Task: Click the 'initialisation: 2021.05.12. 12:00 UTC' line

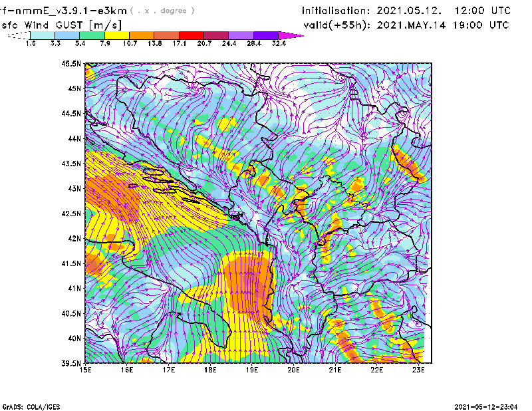Action: [406, 11]
